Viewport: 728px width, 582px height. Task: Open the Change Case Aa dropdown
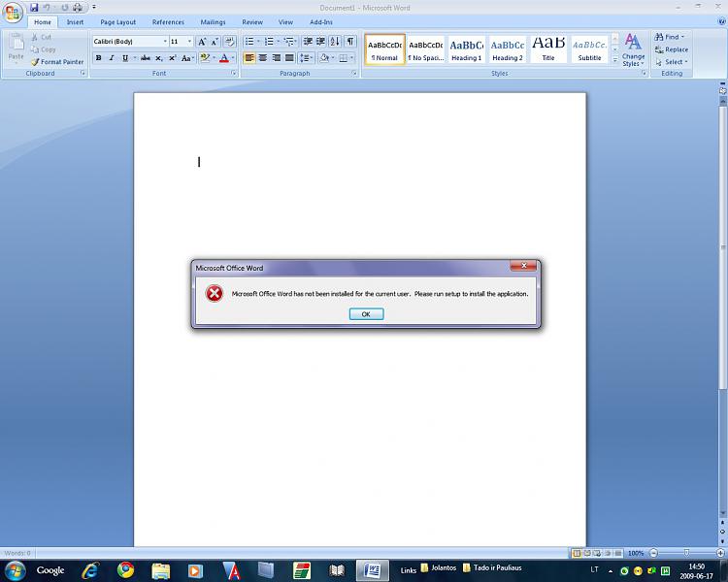click(187, 58)
